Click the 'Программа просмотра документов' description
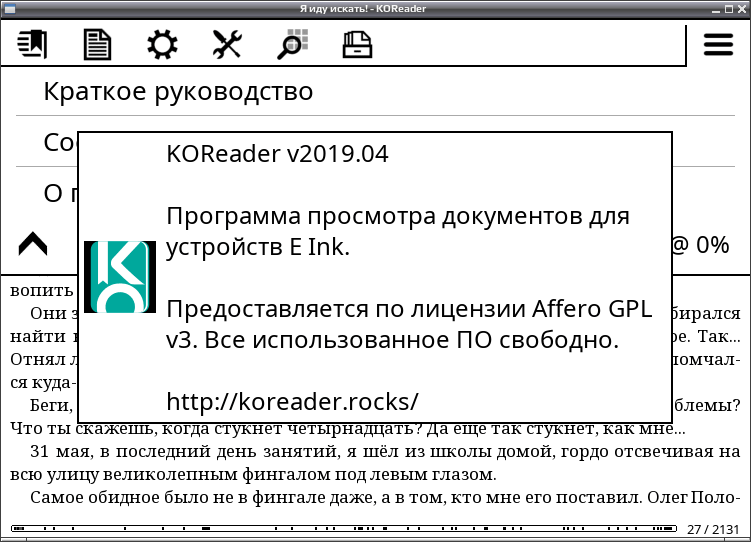 398,231
